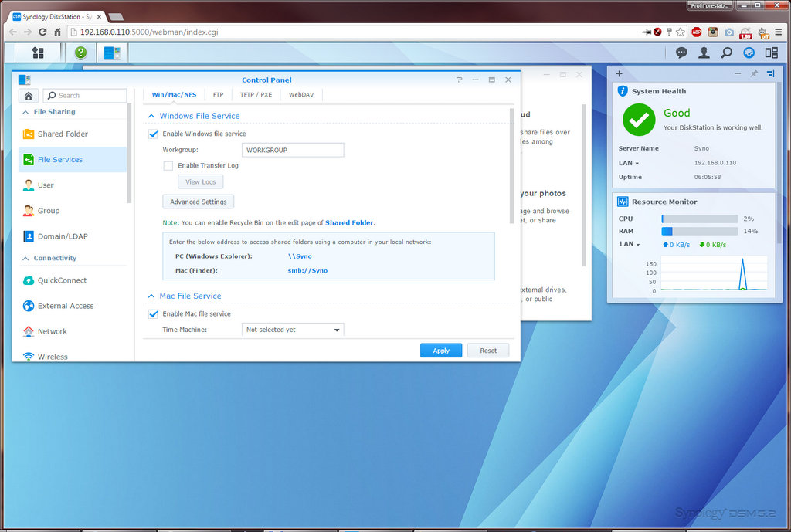This screenshot has width=791, height=532.
Task: Switch to the Win/Mac/NFS tab
Action: tap(174, 95)
